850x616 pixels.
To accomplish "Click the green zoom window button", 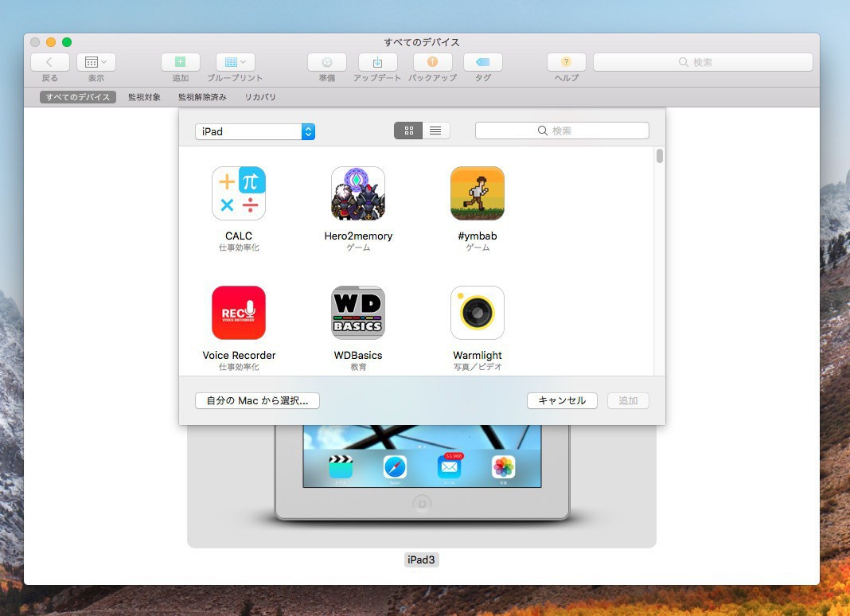I will point(67,42).
